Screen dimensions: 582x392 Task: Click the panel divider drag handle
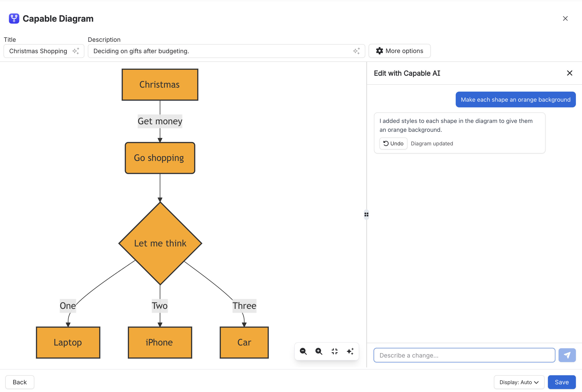[366, 215]
